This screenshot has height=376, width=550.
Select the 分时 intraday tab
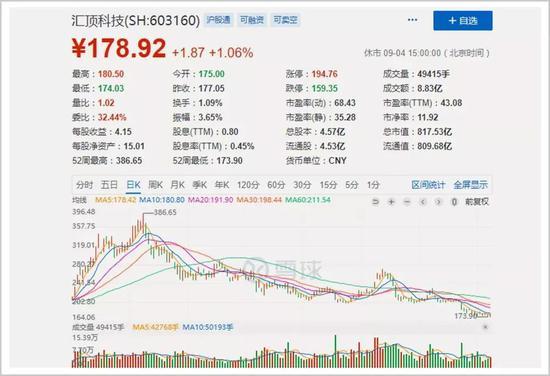[85, 185]
